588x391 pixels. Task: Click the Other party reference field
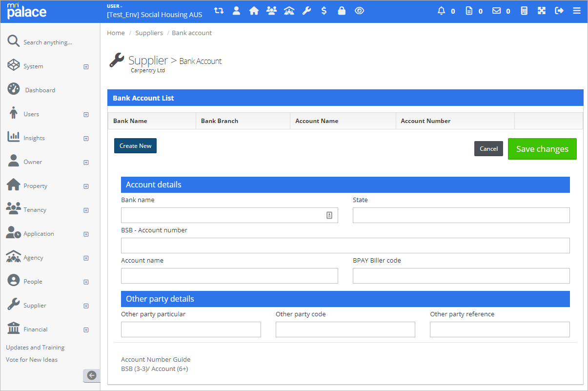(x=500, y=329)
